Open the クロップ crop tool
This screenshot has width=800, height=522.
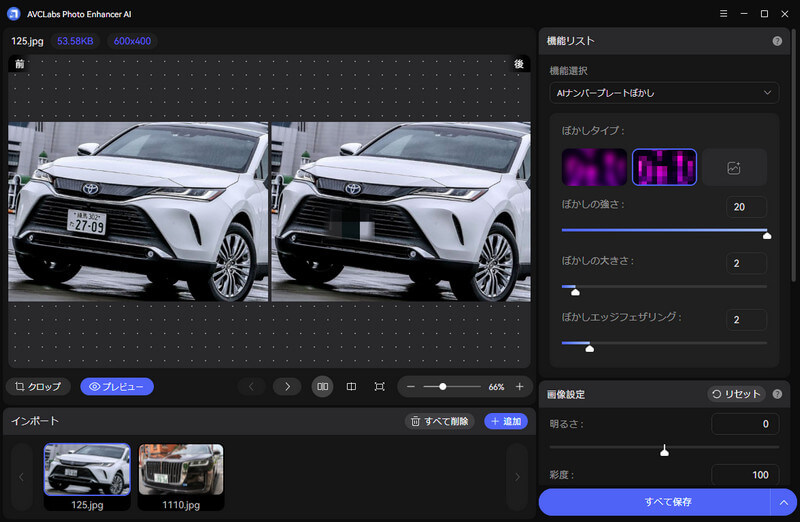[x=38, y=386]
